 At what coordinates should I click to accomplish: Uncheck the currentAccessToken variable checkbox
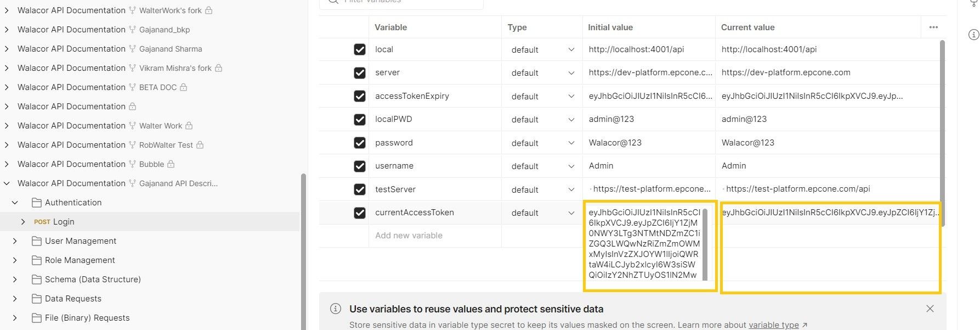[x=359, y=212]
